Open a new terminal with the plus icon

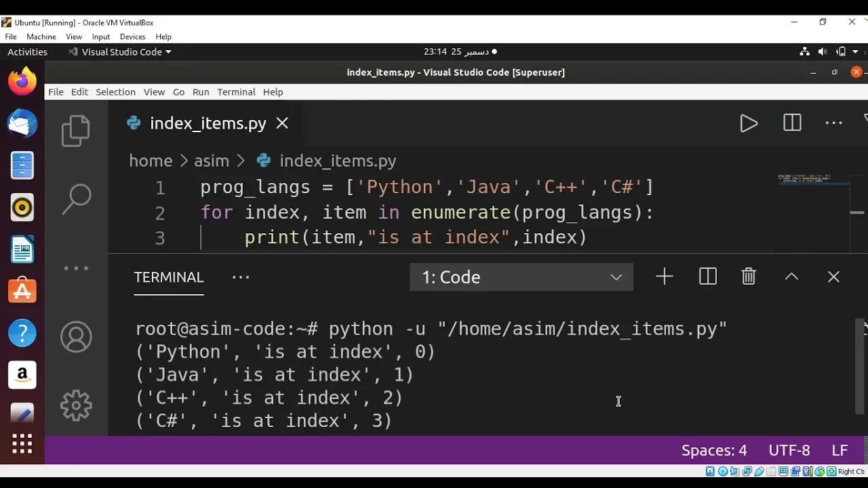pyautogui.click(x=664, y=277)
